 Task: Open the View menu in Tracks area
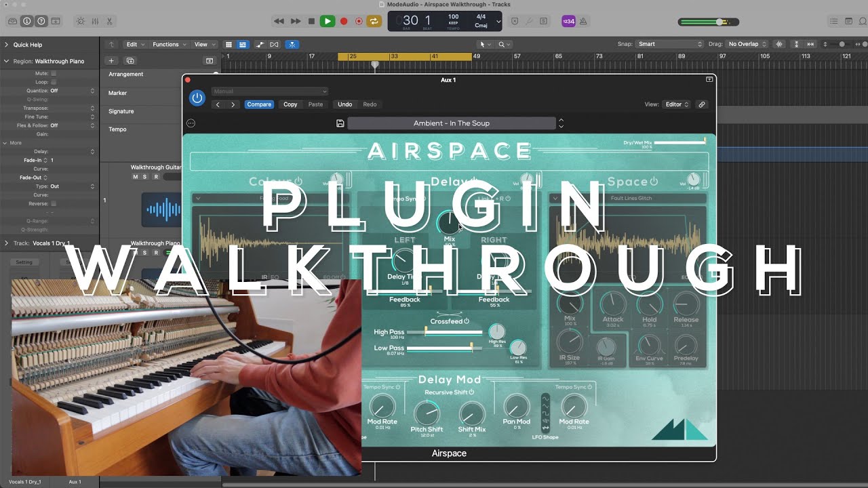203,44
